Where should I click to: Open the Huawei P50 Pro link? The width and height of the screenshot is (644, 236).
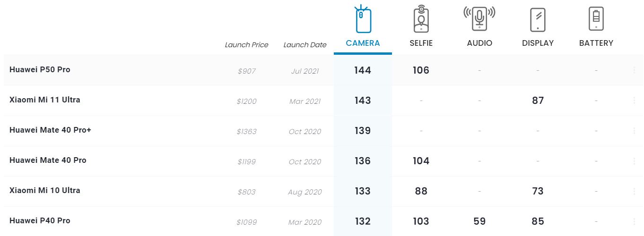point(40,69)
